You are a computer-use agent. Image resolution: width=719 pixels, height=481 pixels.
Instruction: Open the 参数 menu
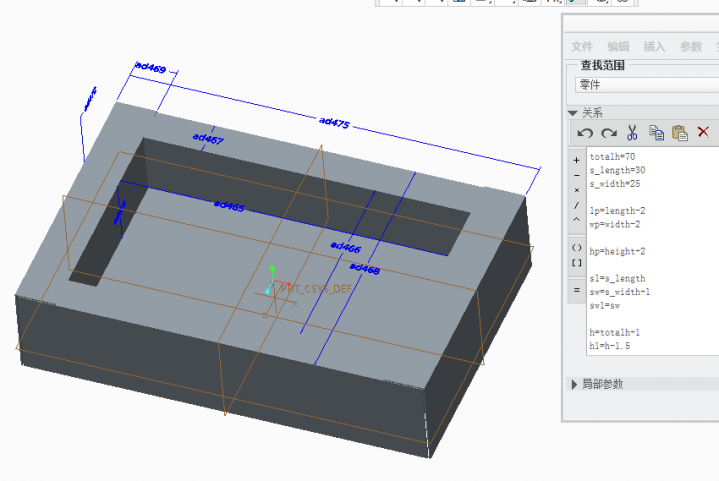click(691, 47)
